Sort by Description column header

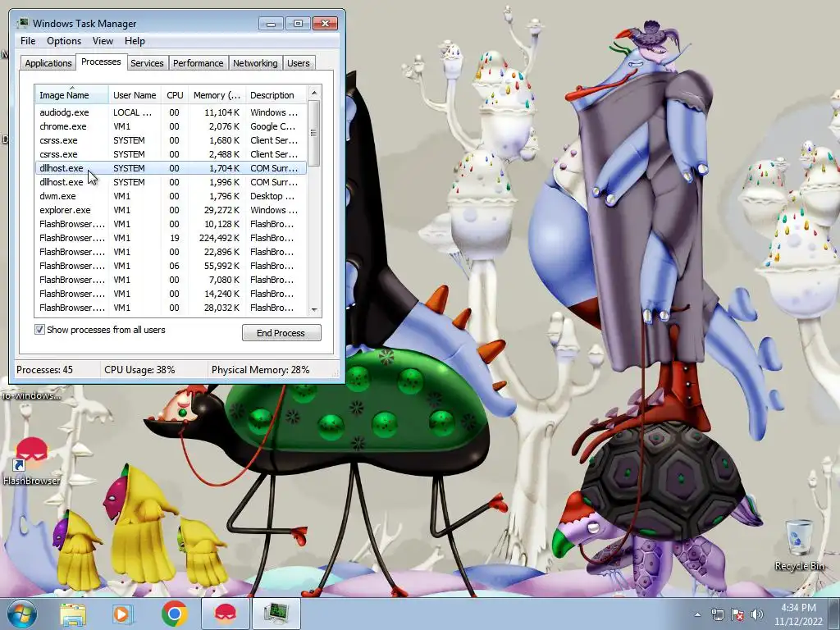(x=276, y=95)
